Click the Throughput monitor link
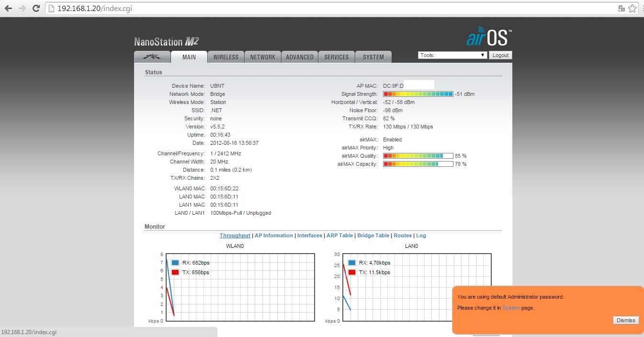 point(235,235)
